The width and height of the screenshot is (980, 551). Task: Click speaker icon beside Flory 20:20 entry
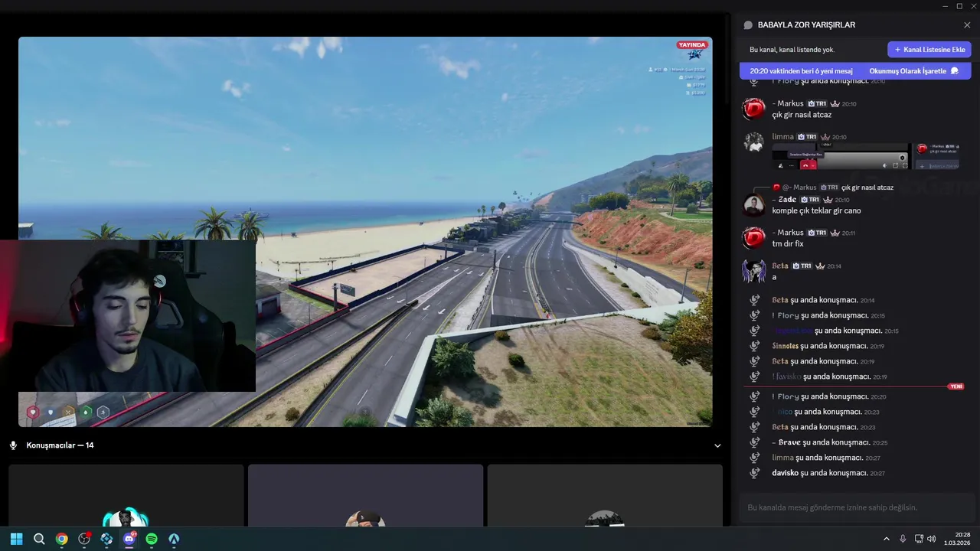[x=754, y=396]
